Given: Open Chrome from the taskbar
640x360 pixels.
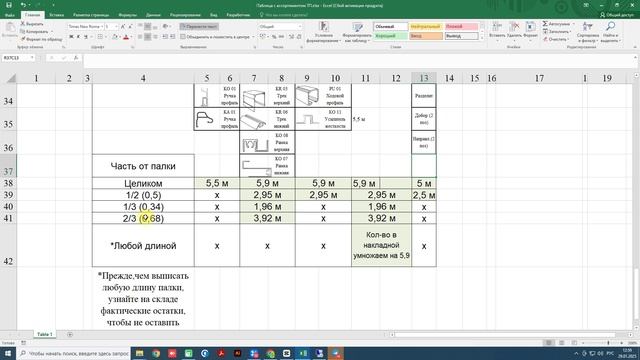Looking at the screenshot, I should 156,353.
